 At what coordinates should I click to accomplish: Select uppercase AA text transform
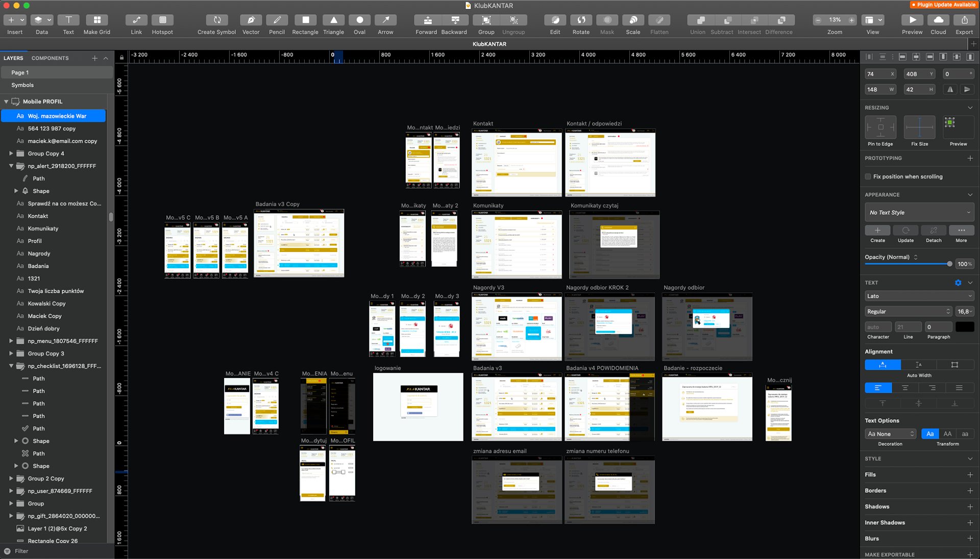947,434
